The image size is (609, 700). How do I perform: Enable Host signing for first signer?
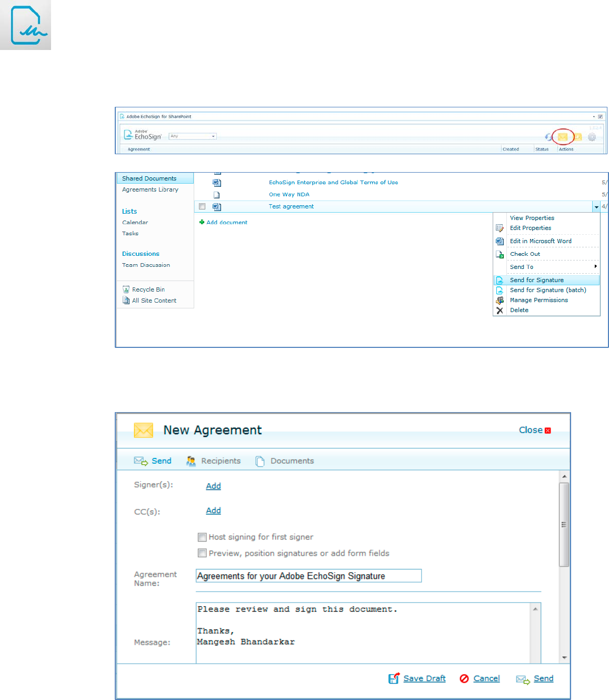pos(202,537)
